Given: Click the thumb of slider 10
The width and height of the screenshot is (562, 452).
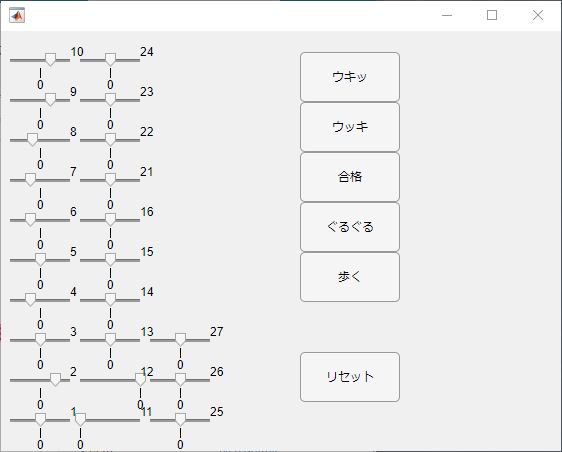Looking at the screenshot, I should [51, 60].
